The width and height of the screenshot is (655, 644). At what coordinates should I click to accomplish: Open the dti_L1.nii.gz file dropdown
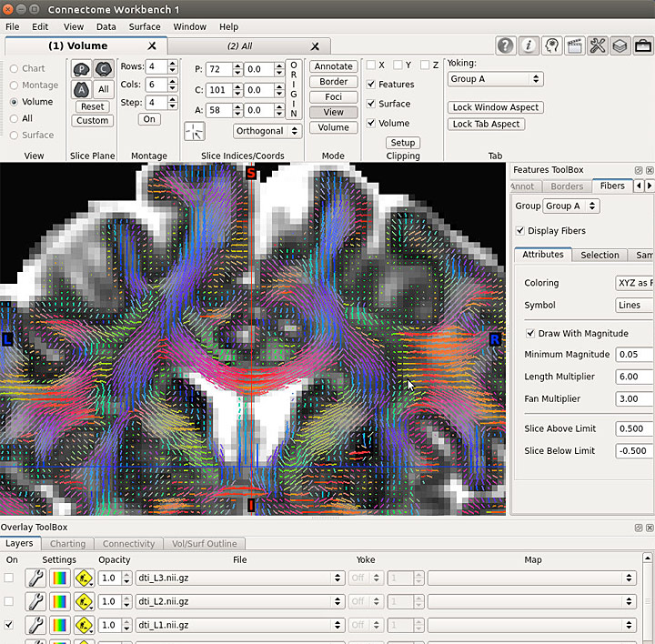240,625
